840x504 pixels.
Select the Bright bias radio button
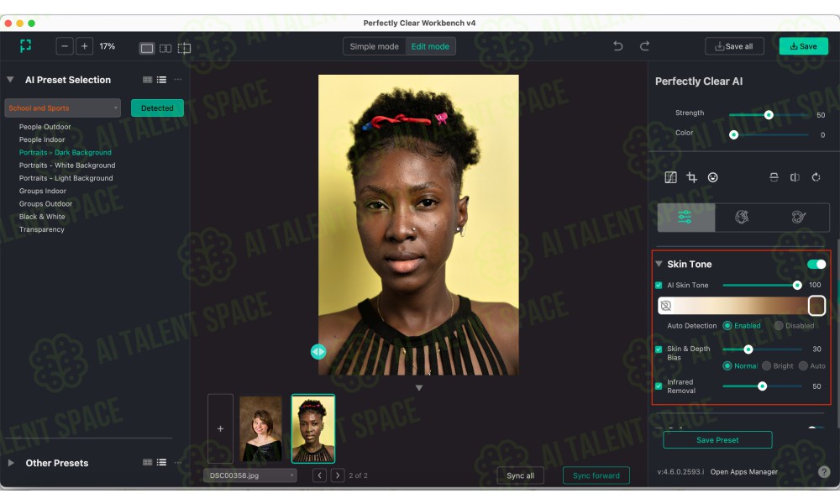(x=766, y=365)
